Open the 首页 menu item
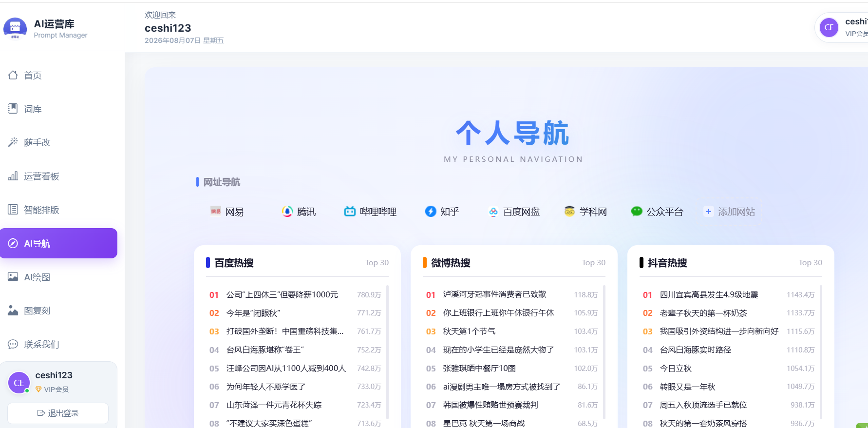 tap(58, 75)
